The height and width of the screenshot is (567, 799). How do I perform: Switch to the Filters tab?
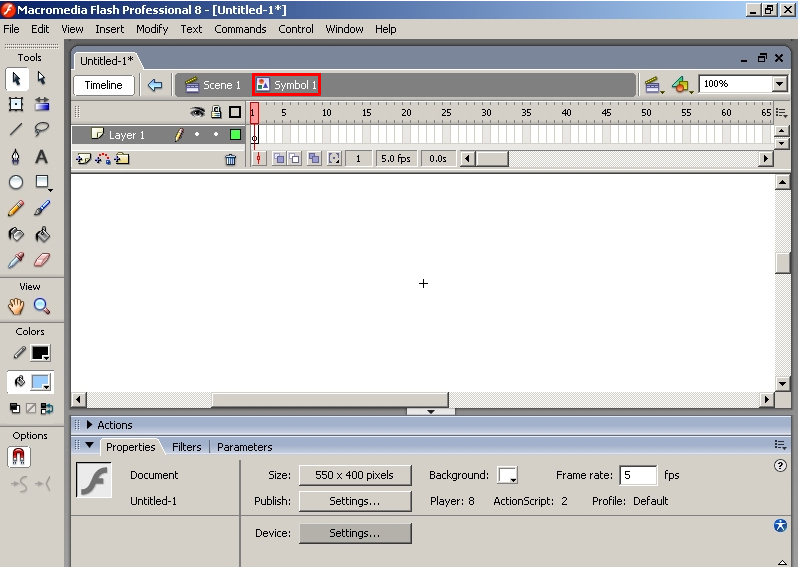[187, 447]
